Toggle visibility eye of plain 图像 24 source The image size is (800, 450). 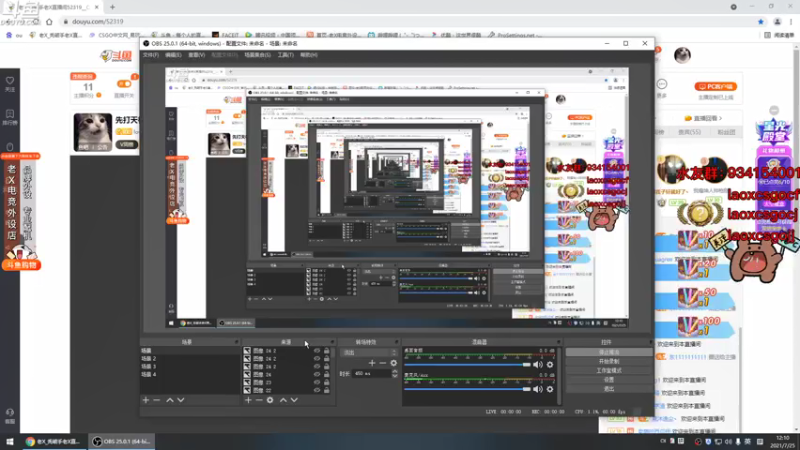(317, 374)
